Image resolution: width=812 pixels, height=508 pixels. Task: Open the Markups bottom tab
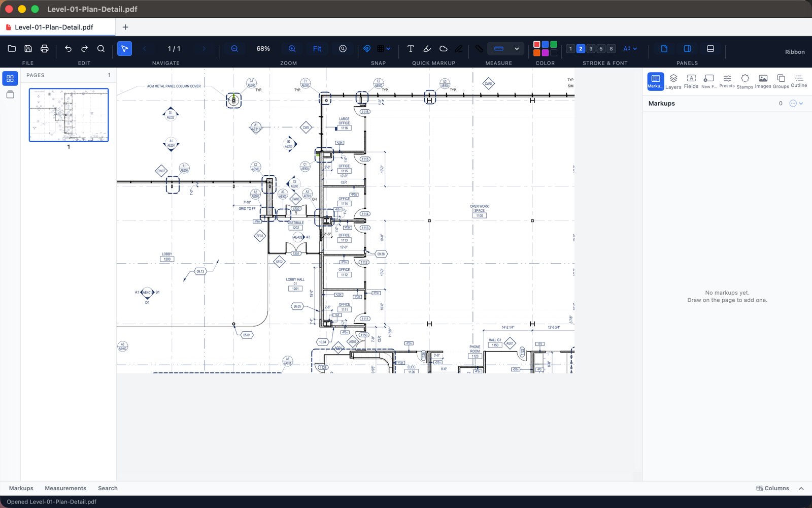point(21,488)
